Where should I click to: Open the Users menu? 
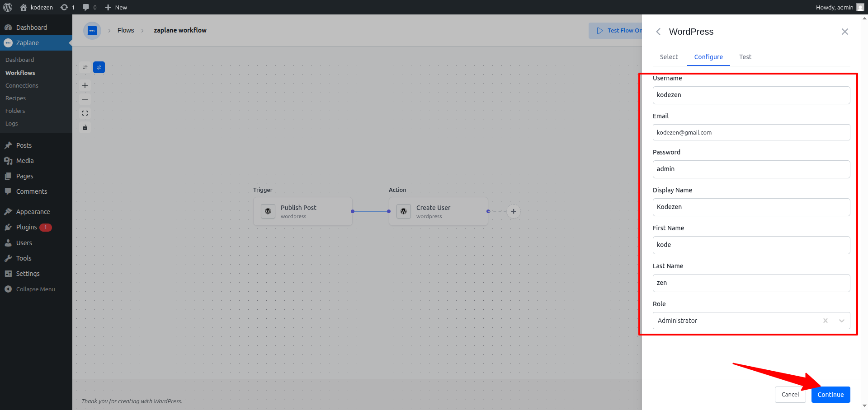[x=36, y=243]
